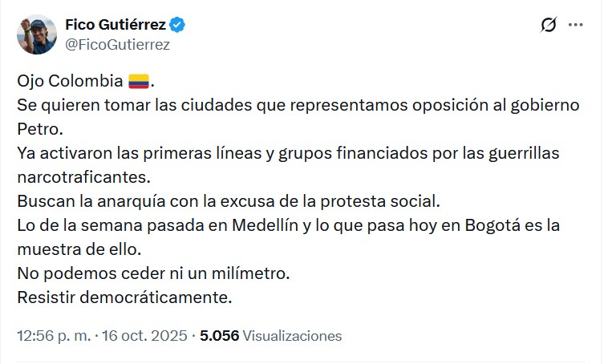Click the line 'Resistir democráticamente.'

click(x=124, y=297)
